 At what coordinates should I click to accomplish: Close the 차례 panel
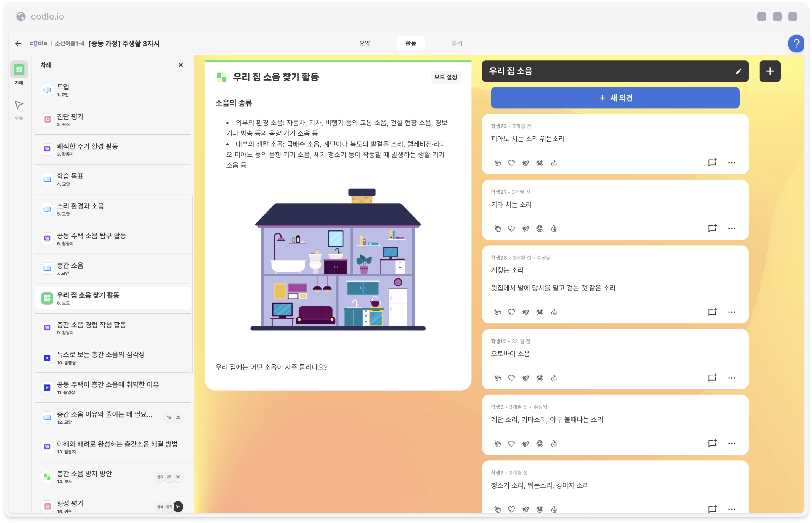pyautogui.click(x=181, y=65)
